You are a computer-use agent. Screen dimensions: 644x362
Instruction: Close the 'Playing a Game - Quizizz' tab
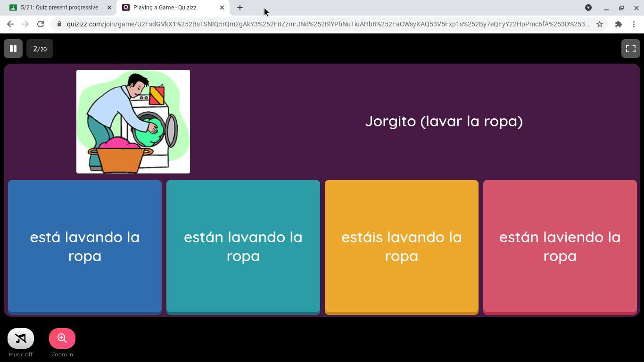pyautogui.click(x=222, y=8)
